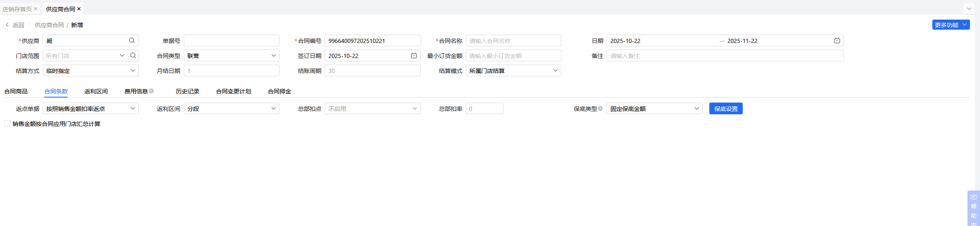Click the 合同名称 input field
This screenshot has width=980, height=226.
tap(513, 40)
